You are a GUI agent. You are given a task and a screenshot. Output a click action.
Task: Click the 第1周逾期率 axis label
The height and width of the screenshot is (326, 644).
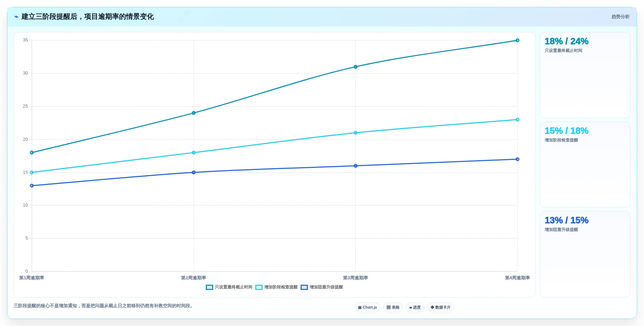click(32, 278)
